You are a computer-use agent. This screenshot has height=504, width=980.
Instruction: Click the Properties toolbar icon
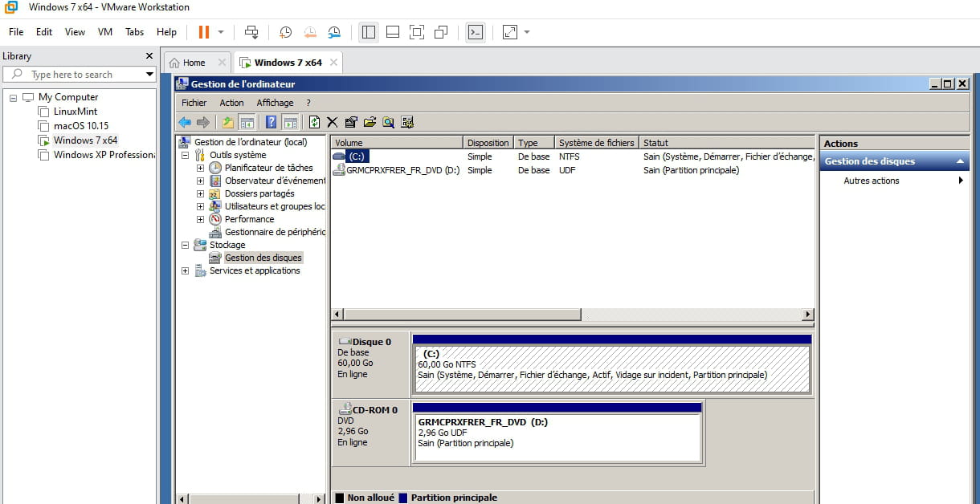pyautogui.click(x=351, y=122)
